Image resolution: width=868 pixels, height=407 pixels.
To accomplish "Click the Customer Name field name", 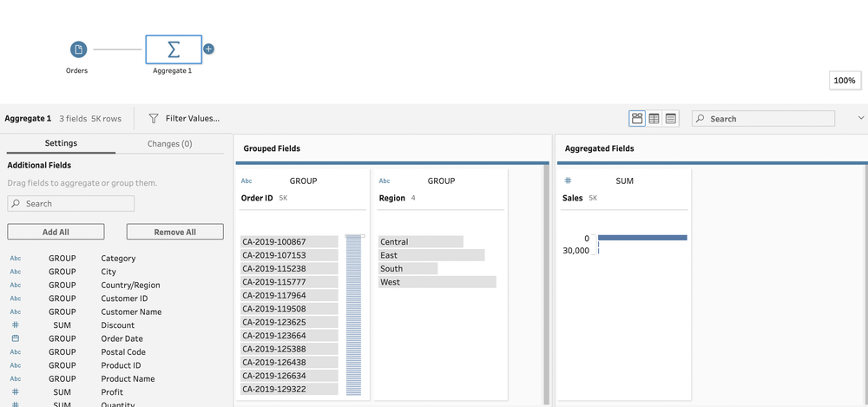I will coord(131,312).
